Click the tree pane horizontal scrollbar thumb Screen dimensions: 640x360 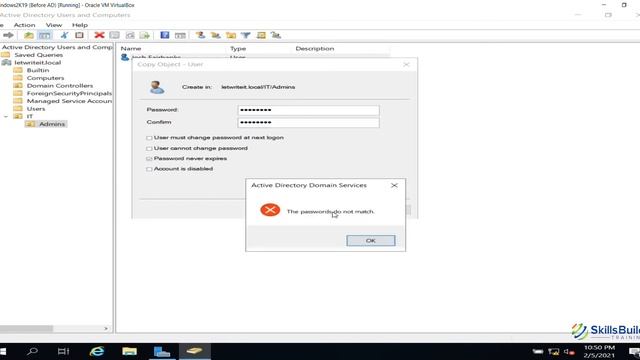[x=26, y=329]
